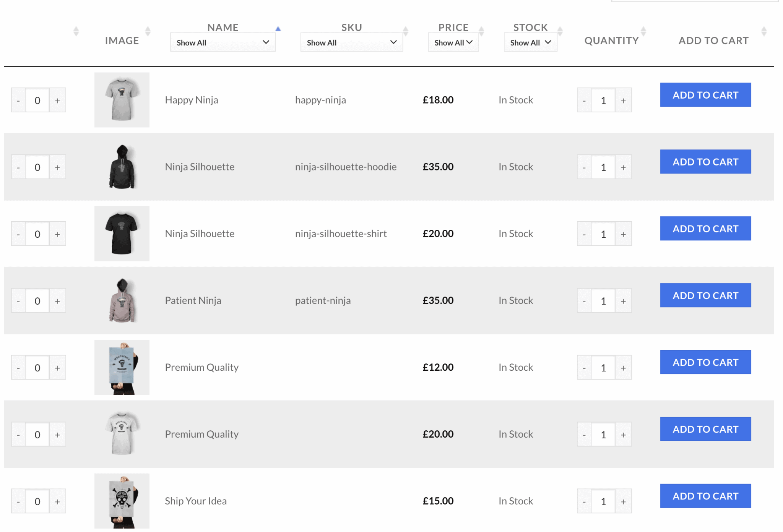Click into the Ninja Silhouette shirt quantity field
Viewport: 783px width, 532px height.
pyautogui.click(x=603, y=234)
